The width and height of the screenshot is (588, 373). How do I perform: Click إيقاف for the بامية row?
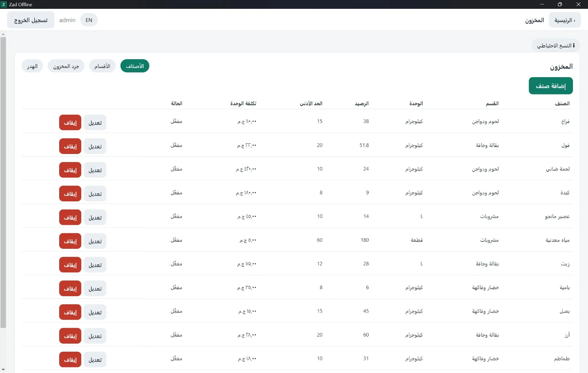[x=70, y=288]
